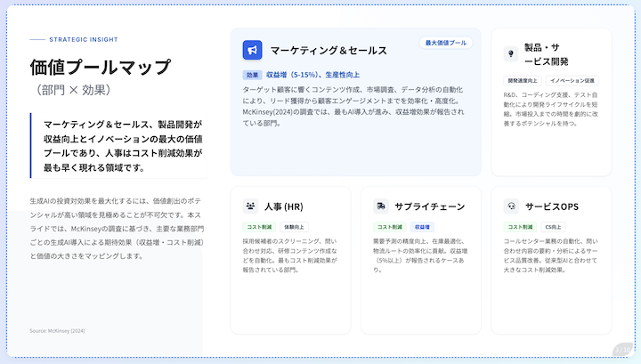Click the Source: McKinsey (2024) footnote
The width and height of the screenshot is (641, 364).
pos(57,331)
